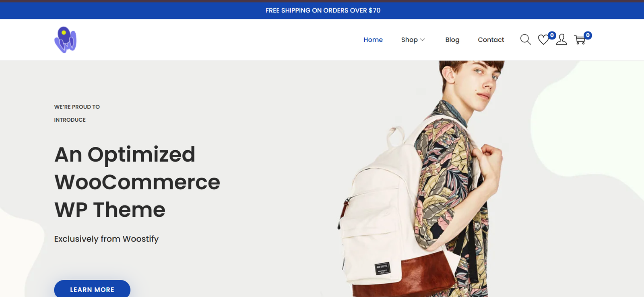
Task: Go to the Home menu item
Action: [373, 39]
